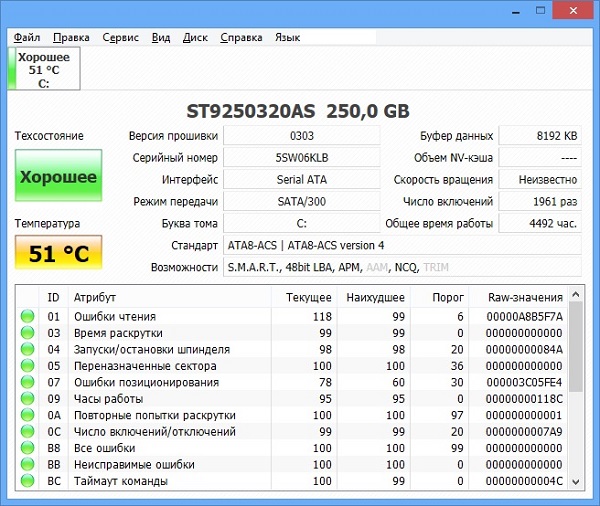Click the drive title ST9250320AS 250,0 GB

coord(298,111)
